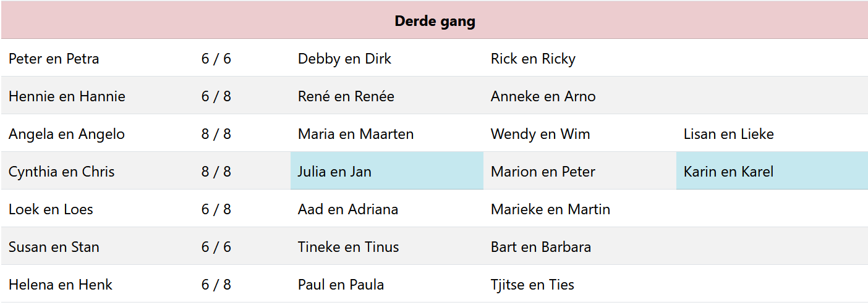Select the 'René en Renée' cell
The image size is (868, 305).
346,96
